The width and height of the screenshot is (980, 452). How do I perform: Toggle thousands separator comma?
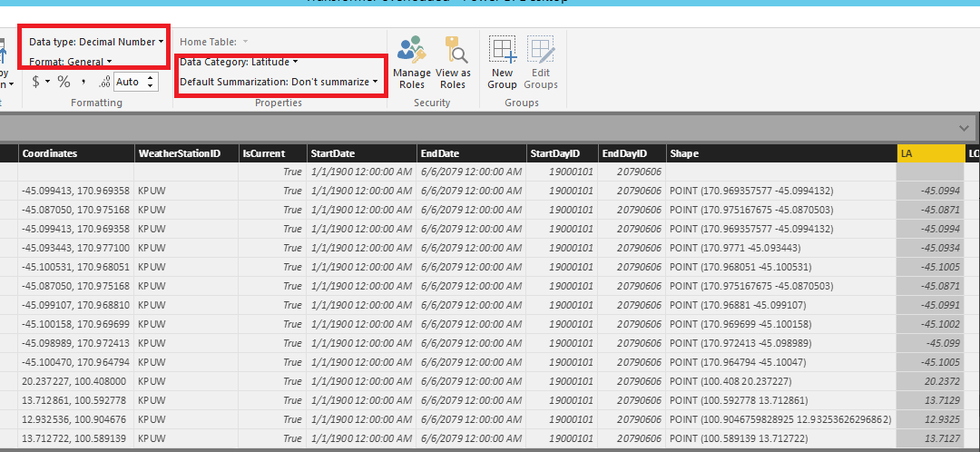83,82
